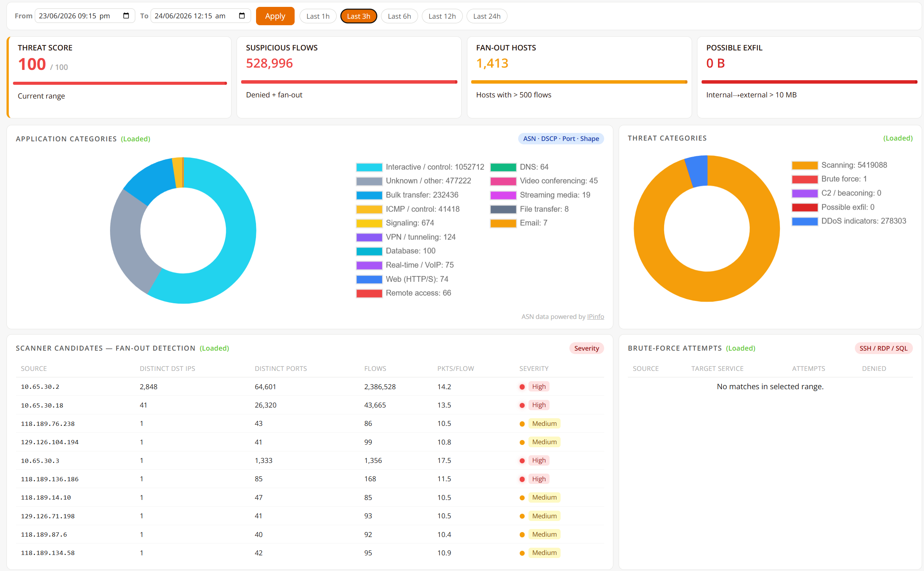This screenshot has width=924, height=571.
Task: Click the PKTS/FLOW column header
Action: (456, 369)
